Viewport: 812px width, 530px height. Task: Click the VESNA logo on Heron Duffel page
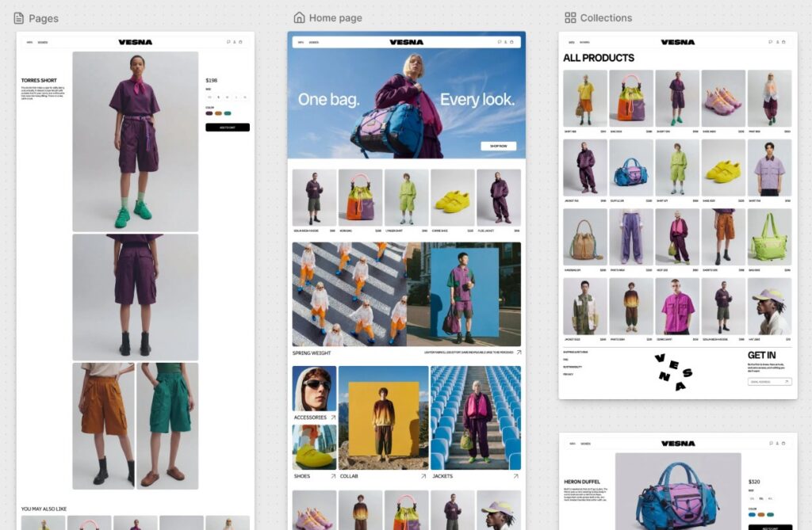tap(678, 443)
